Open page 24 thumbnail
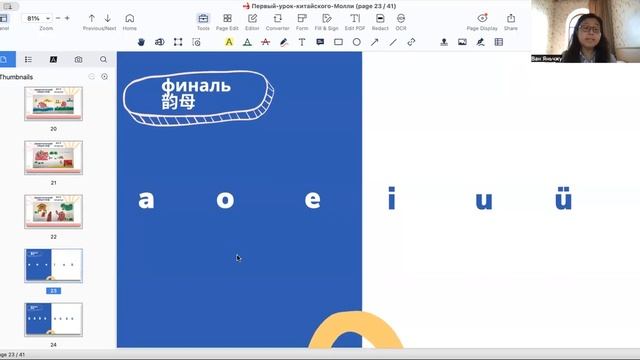Screen dimensions: 640x360 tap(53, 320)
